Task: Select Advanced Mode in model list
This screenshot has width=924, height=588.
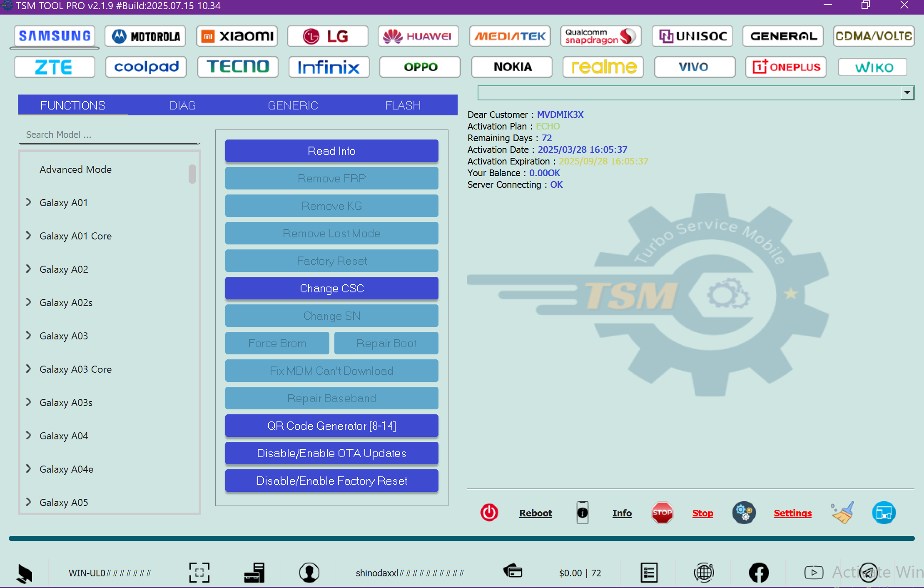Action: click(x=75, y=169)
